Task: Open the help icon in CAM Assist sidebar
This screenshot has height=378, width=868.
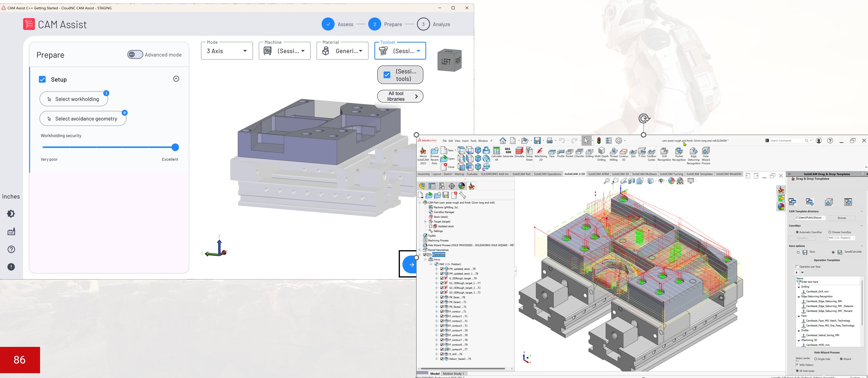Action: pos(11,249)
